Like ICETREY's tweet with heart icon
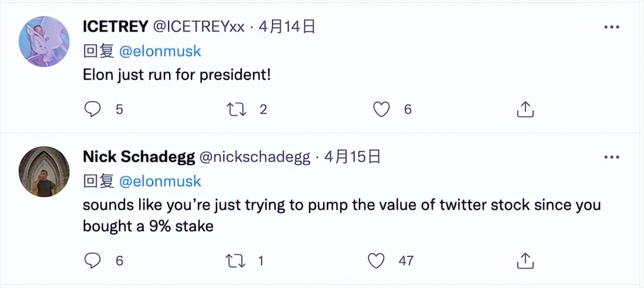644x288 pixels. point(381,109)
